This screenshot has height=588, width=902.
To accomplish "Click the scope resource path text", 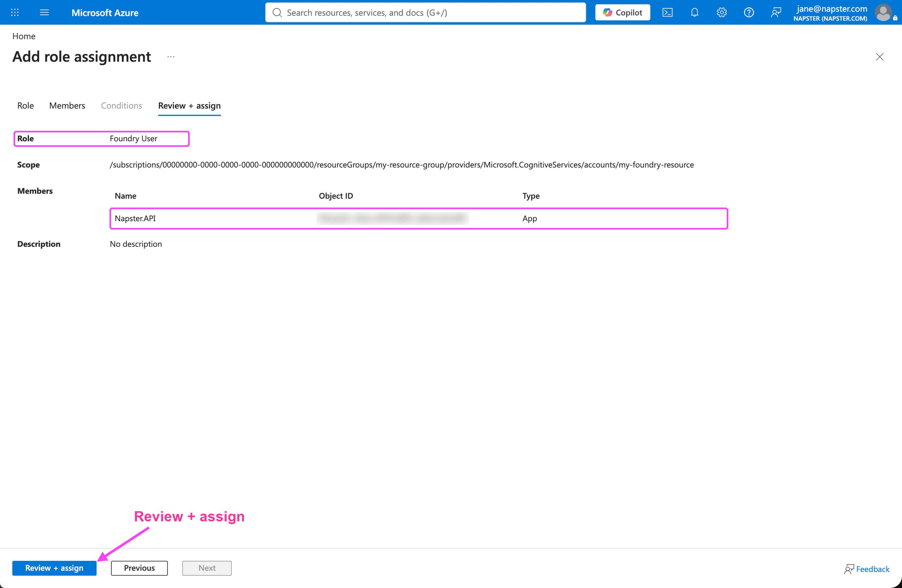I will [x=402, y=165].
